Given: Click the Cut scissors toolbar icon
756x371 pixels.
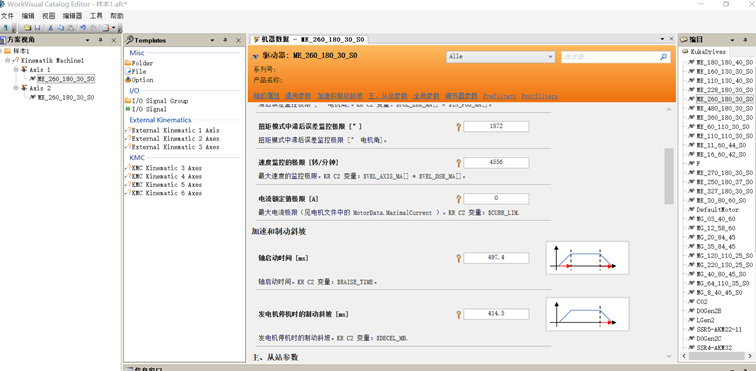Looking at the screenshot, I should point(50,28).
